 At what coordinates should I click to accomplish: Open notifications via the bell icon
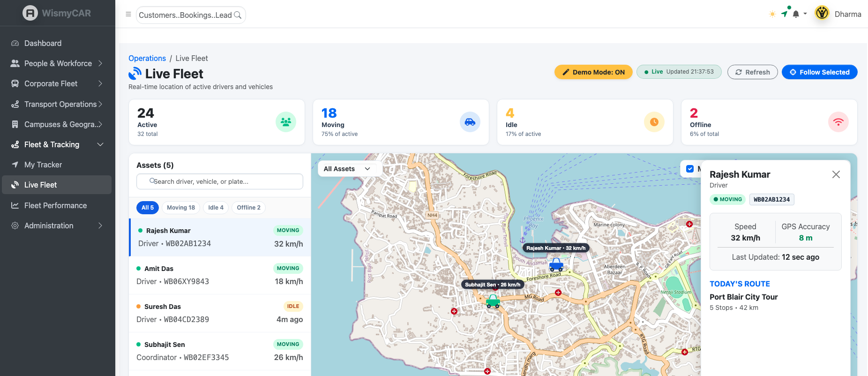point(796,14)
